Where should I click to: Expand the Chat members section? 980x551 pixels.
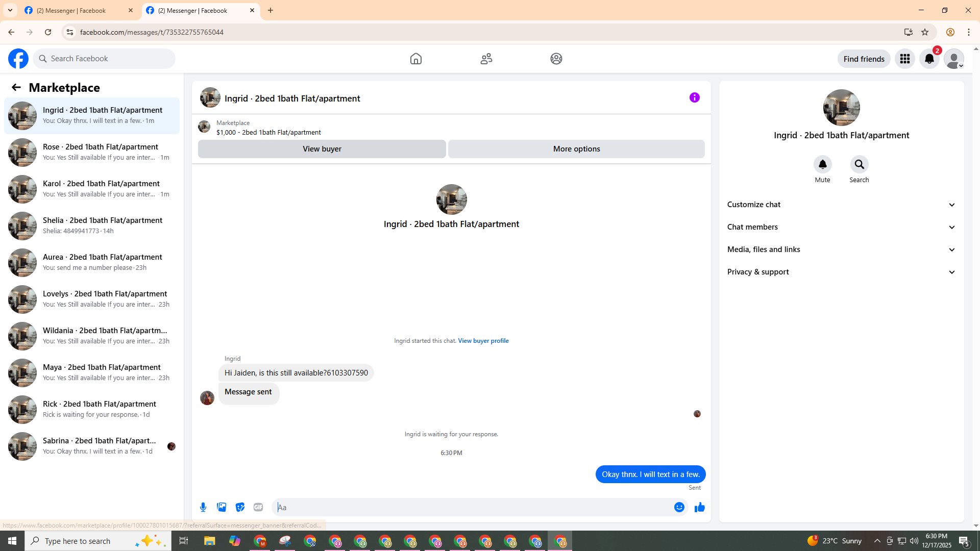pyautogui.click(x=841, y=227)
